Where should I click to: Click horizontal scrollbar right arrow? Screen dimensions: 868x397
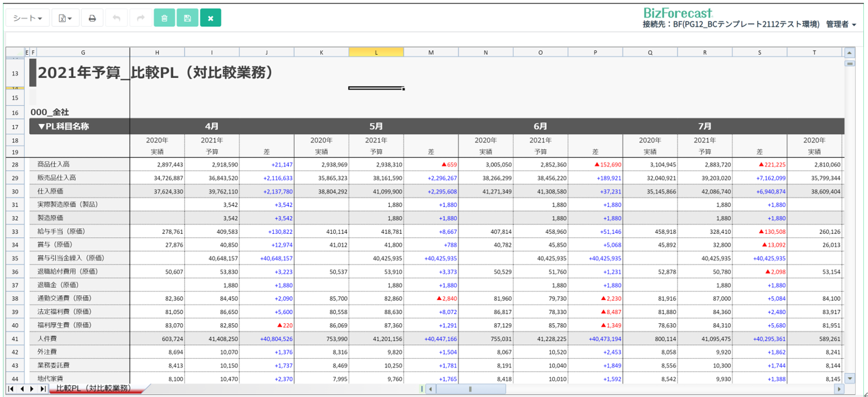coord(838,389)
